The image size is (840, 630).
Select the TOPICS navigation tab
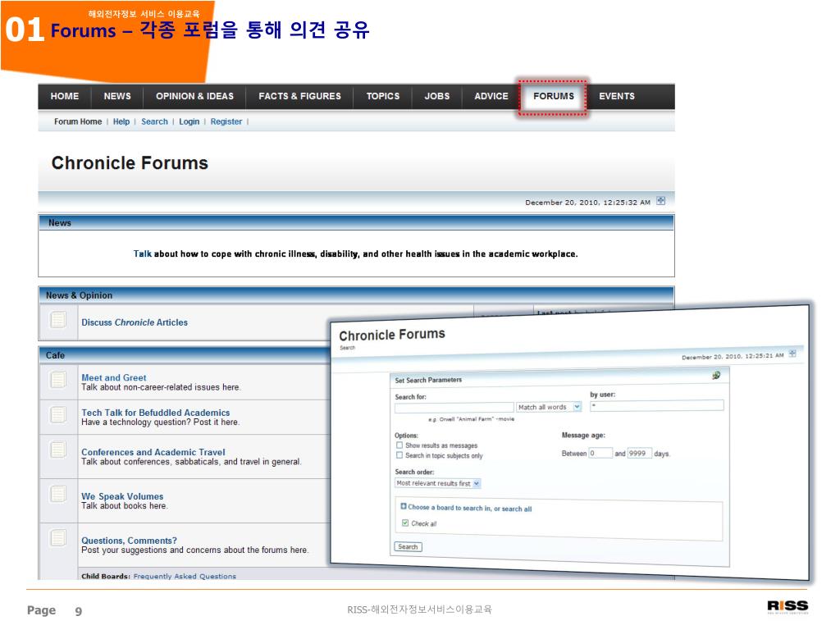(382, 97)
